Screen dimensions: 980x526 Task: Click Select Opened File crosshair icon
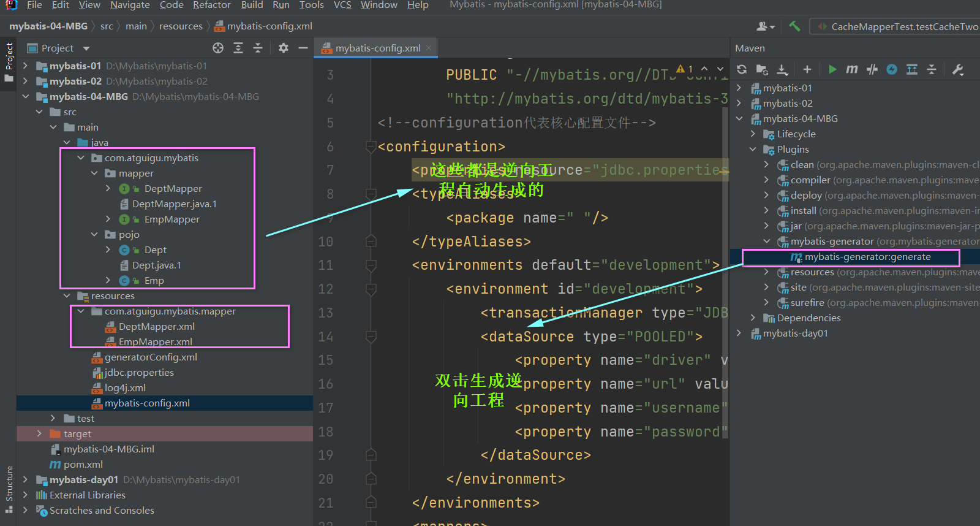point(218,48)
